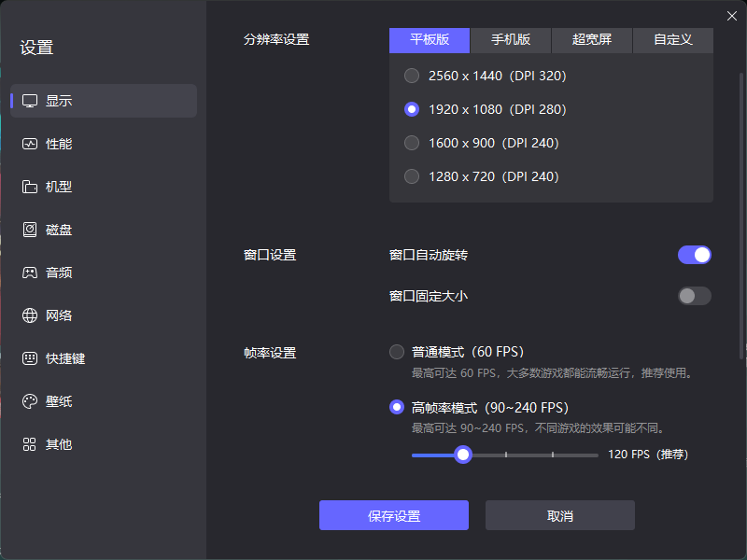Switch to the 自定义 resolution tab
The width and height of the screenshot is (747, 560).
tap(672, 40)
